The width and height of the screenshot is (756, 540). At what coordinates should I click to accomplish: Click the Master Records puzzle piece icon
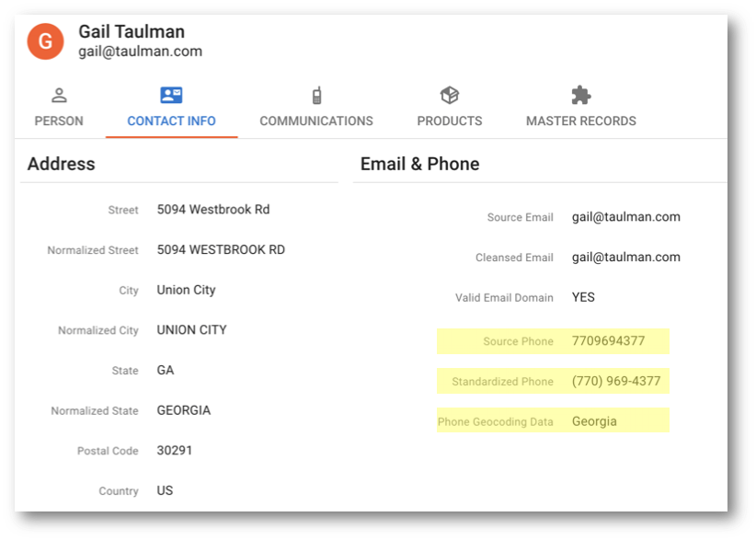(581, 96)
